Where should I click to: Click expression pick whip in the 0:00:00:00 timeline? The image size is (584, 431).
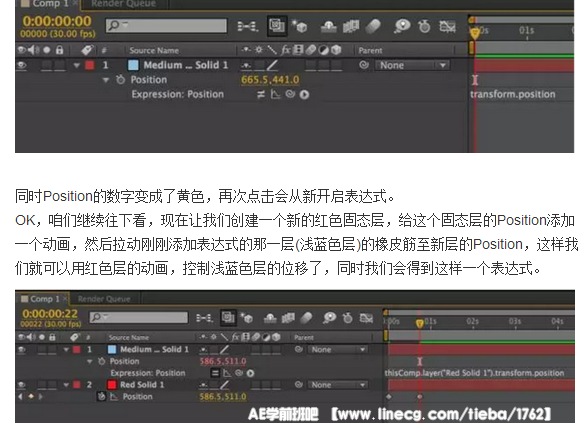pyautogui.click(x=290, y=94)
